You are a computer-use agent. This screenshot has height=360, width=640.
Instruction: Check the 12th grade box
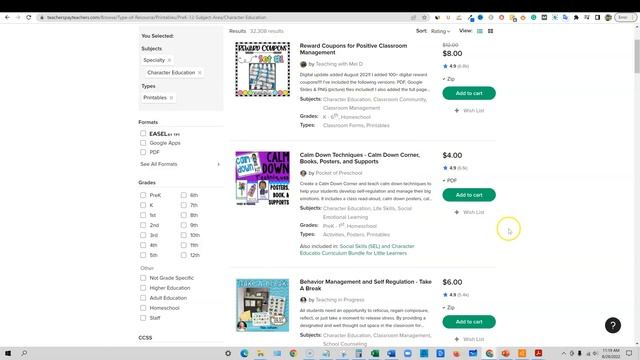184,255
